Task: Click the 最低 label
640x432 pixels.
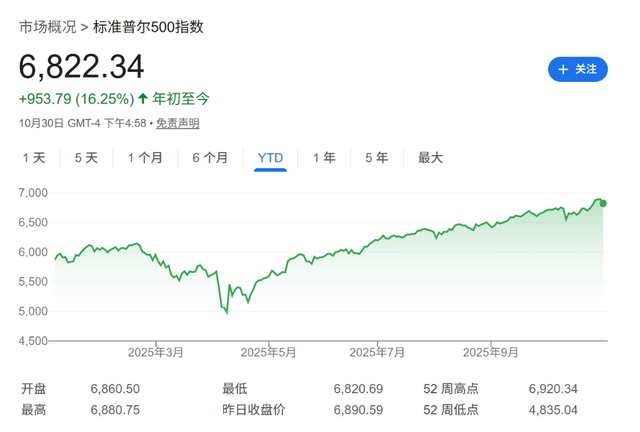Action: pos(235,389)
